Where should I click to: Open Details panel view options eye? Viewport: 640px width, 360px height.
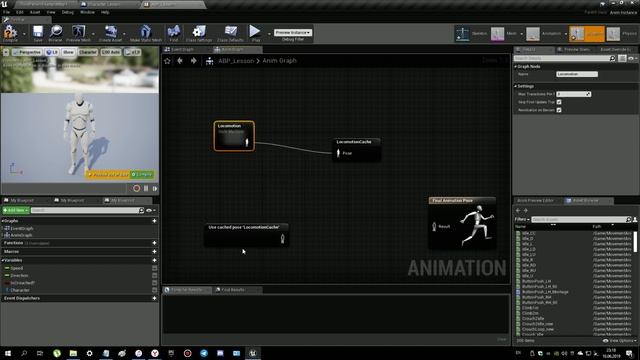(632, 58)
